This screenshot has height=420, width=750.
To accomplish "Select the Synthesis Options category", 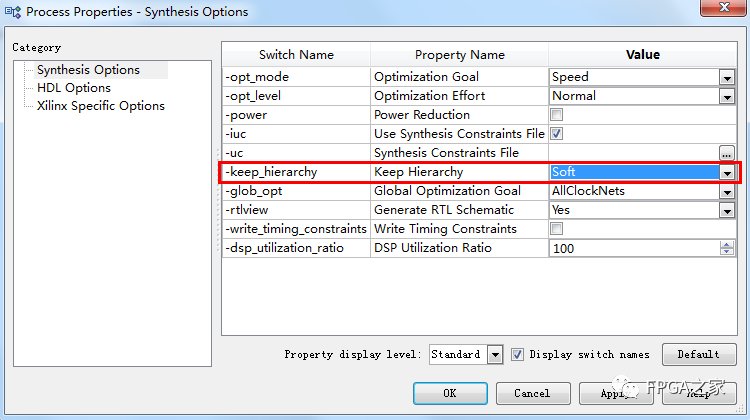I will pyautogui.click(x=88, y=70).
